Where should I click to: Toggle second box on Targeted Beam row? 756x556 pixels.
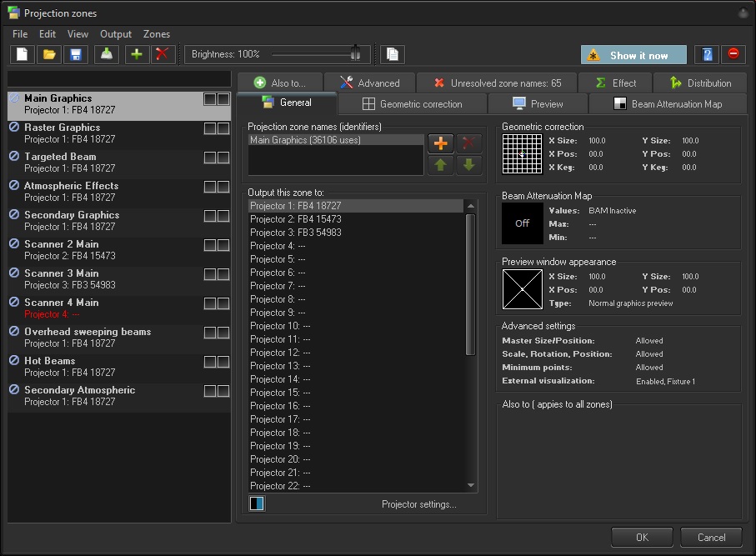click(x=223, y=158)
